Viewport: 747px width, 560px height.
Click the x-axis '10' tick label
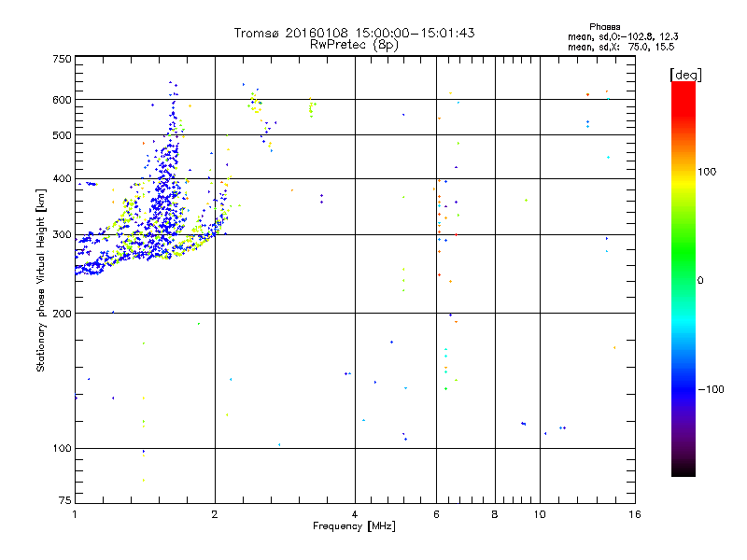pyautogui.click(x=540, y=514)
